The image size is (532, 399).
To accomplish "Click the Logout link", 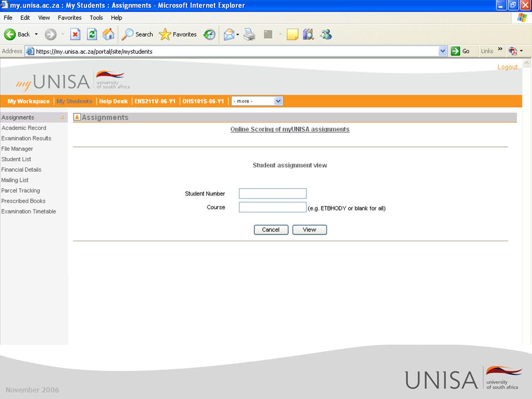I will (507, 67).
